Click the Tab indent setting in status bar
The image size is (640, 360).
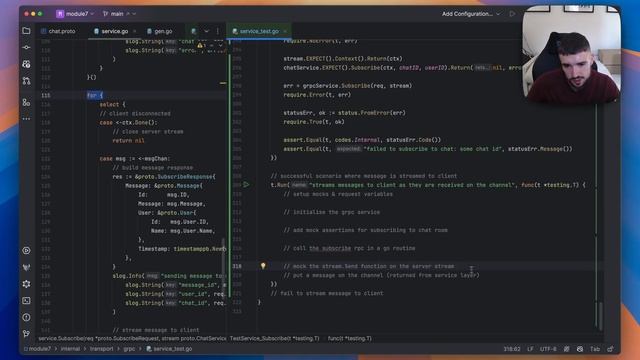(595, 349)
